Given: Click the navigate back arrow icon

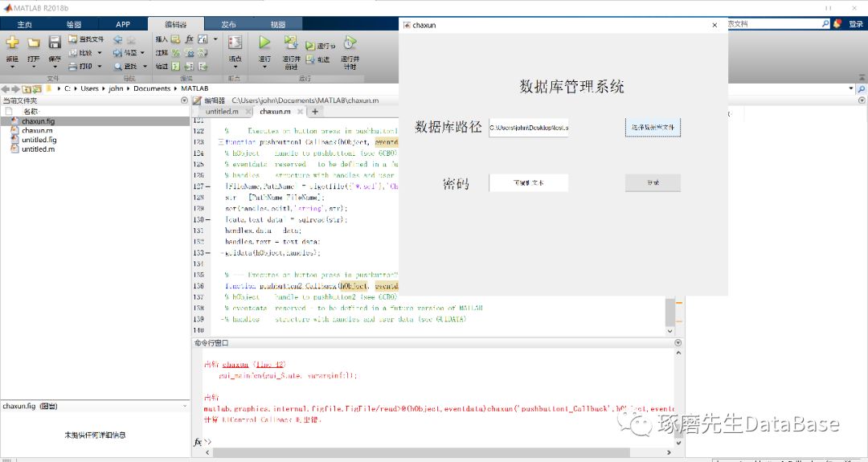Looking at the screenshot, I should [117, 40].
